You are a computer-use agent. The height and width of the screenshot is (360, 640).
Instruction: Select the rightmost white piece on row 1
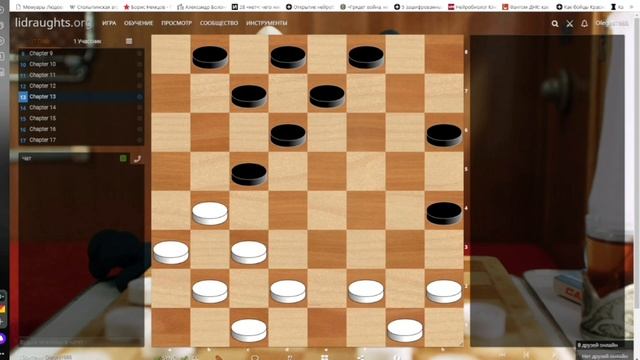(405, 330)
